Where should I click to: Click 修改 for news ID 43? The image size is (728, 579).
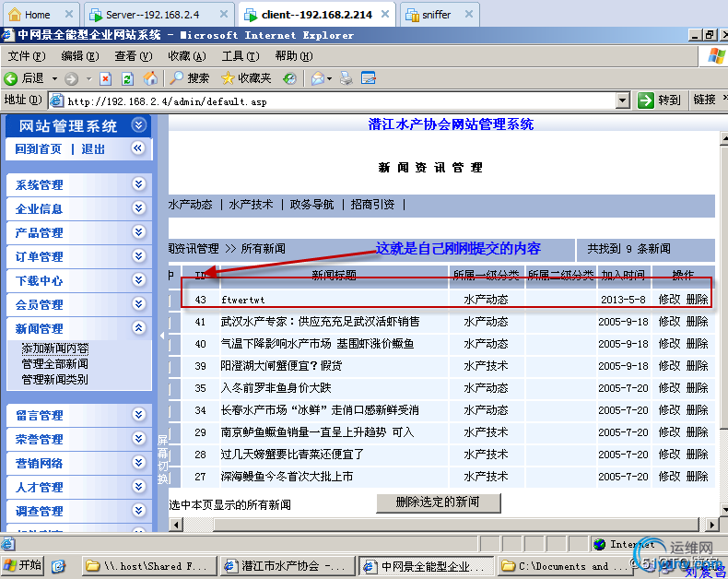tap(670, 300)
